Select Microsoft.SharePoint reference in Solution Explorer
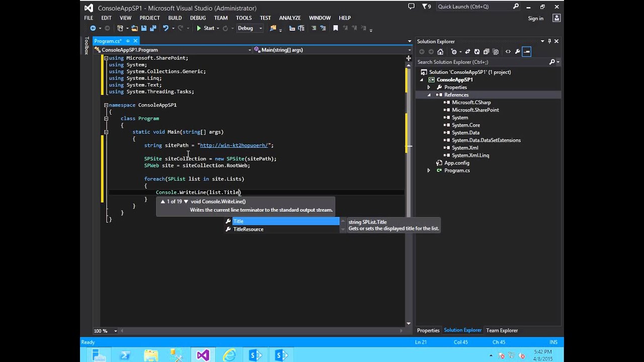Image resolution: width=644 pixels, height=362 pixels. click(x=475, y=110)
